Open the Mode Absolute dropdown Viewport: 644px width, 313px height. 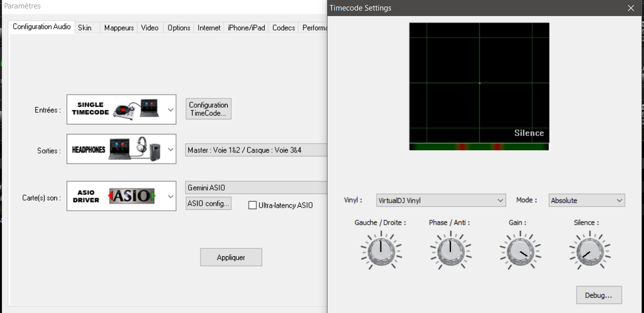587,200
